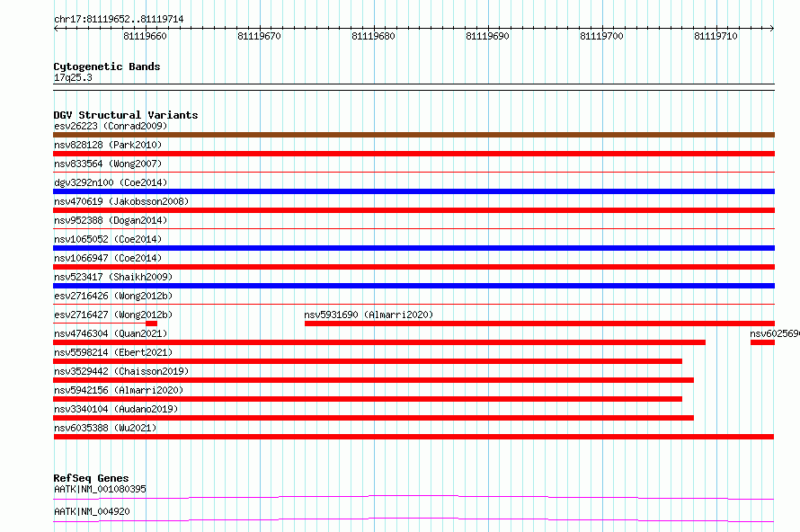The height and width of the screenshot is (532, 800).
Task: Open the 17q25.3 band label
Action: pyautogui.click(x=73, y=77)
